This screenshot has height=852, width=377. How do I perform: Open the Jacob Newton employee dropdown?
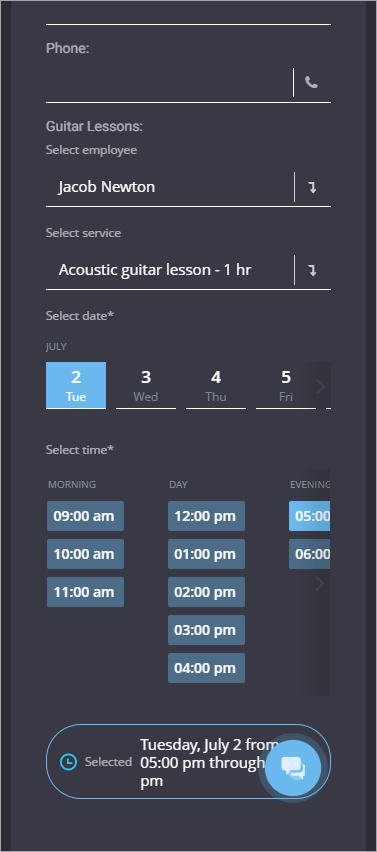point(188,187)
